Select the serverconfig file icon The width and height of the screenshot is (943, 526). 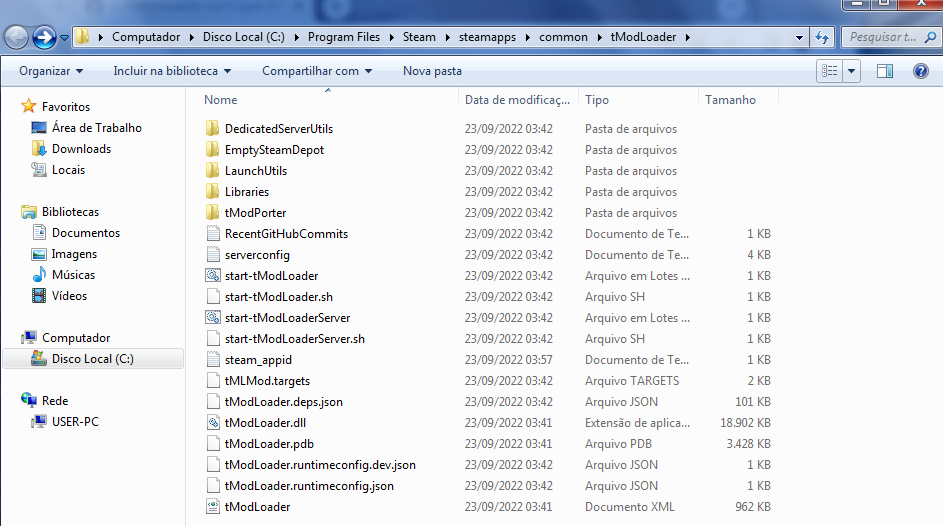click(x=212, y=255)
